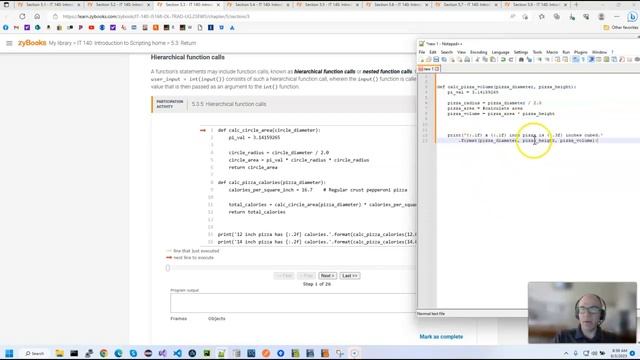Switch to the 'Section 5.8' browser tab
This screenshot has height=360, width=640.
[536, 4]
